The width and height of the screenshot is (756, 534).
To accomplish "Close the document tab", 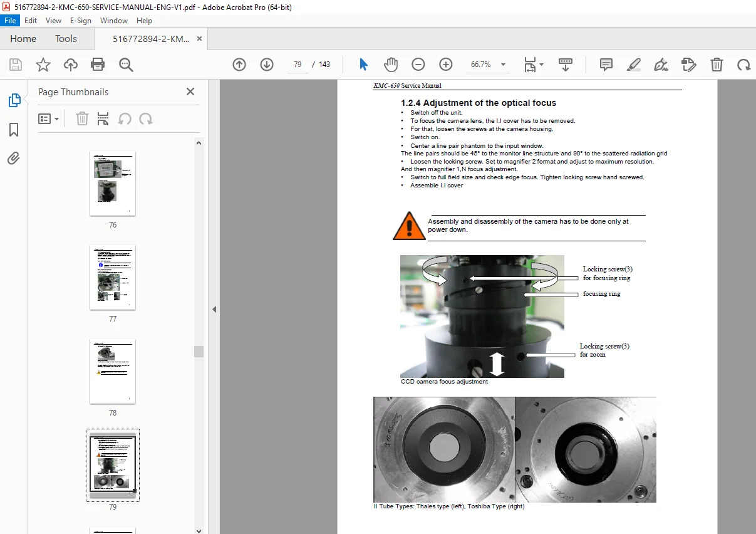I will (200, 39).
